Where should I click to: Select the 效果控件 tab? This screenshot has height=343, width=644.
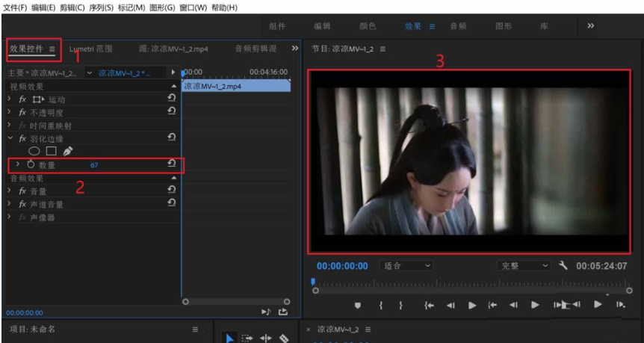(26, 49)
